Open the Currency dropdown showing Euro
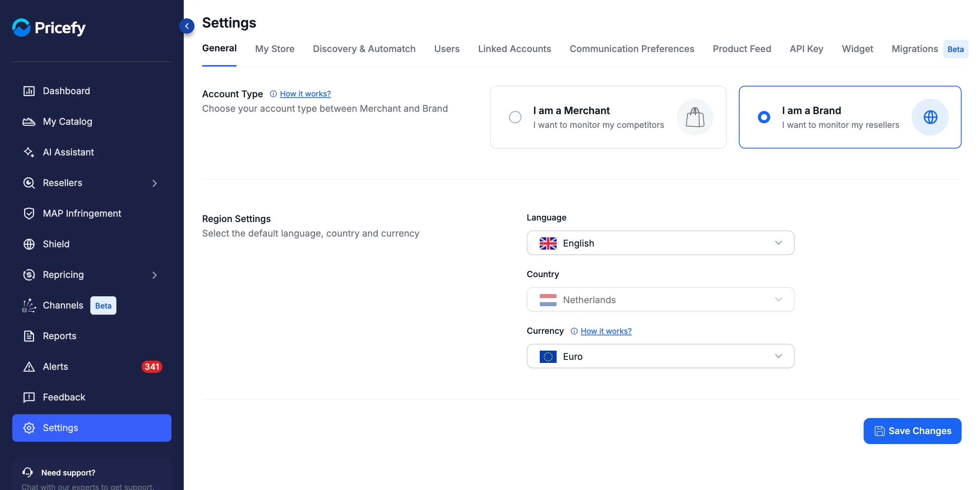Image resolution: width=980 pixels, height=490 pixels. point(661,356)
